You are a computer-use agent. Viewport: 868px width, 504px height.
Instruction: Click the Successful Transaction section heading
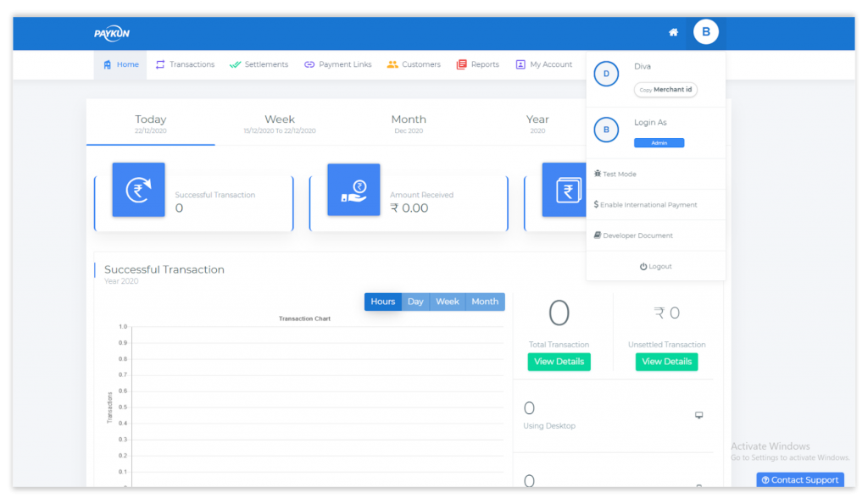[x=164, y=269]
